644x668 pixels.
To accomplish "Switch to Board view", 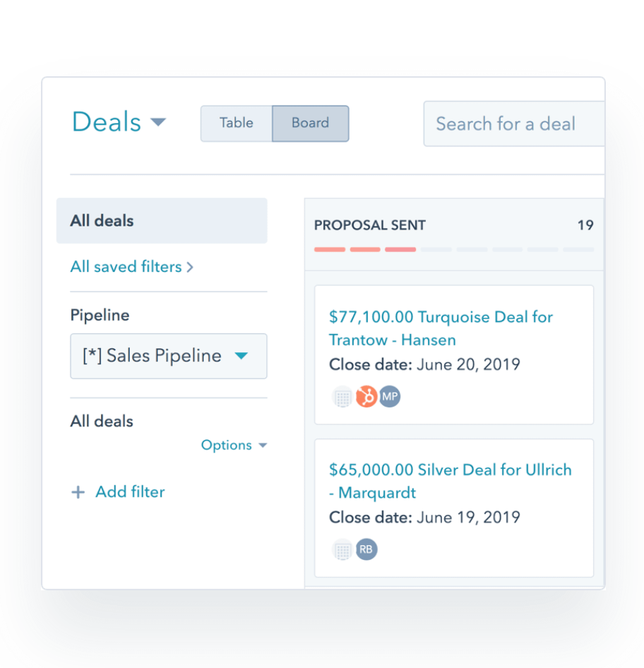I will (x=311, y=124).
